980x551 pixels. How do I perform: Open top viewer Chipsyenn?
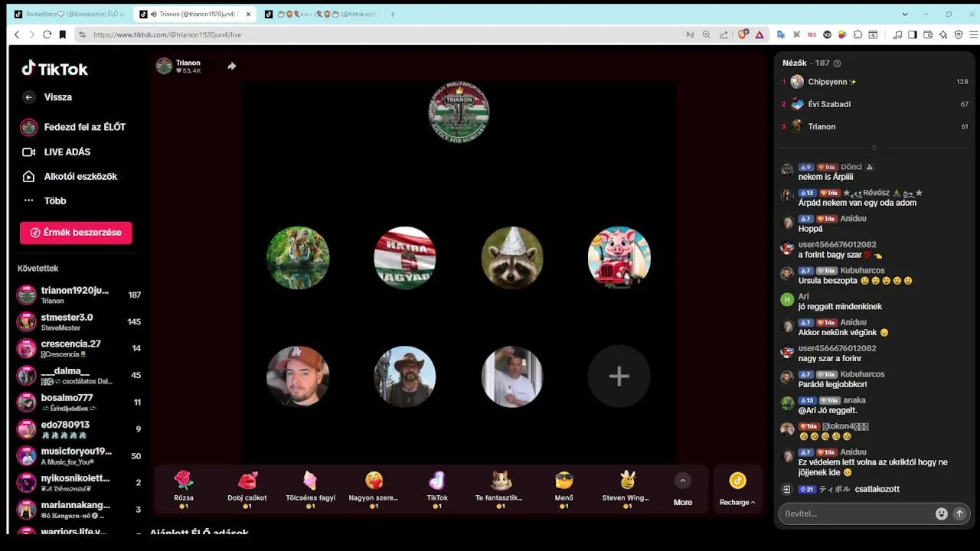click(x=874, y=82)
